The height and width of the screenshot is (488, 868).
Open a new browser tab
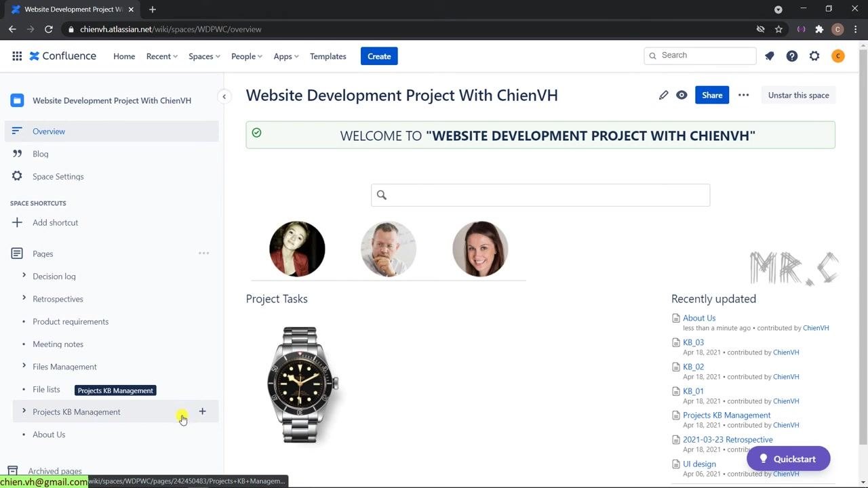click(x=152, y=9)
